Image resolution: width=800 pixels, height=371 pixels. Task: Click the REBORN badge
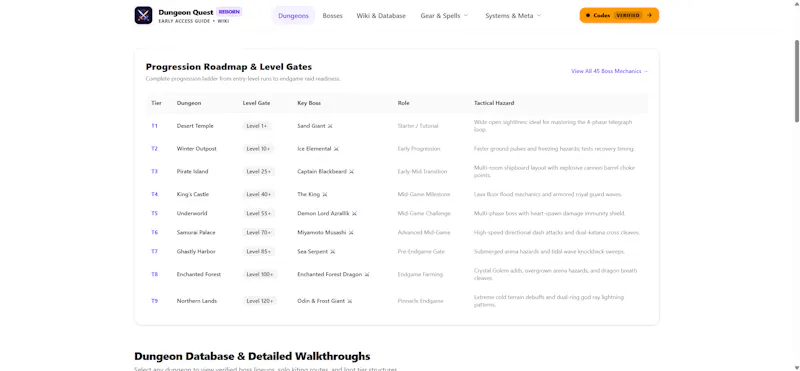coord(229,12)
